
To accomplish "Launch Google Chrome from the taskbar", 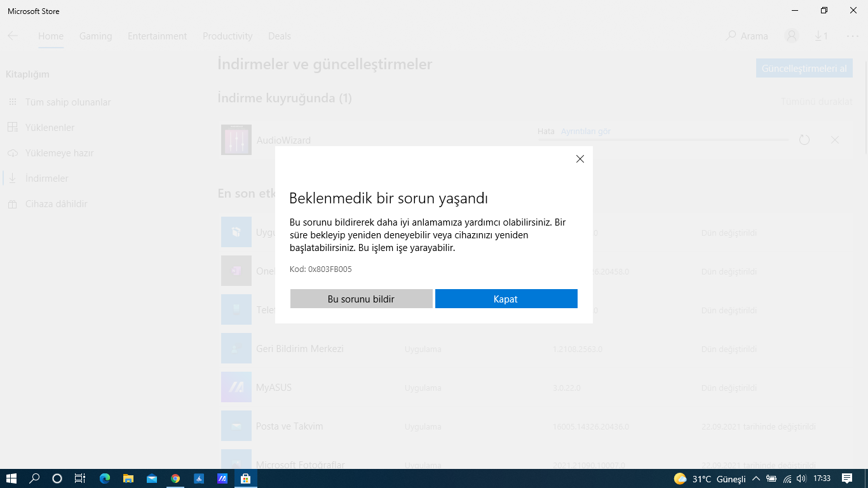I will [175, 478].
